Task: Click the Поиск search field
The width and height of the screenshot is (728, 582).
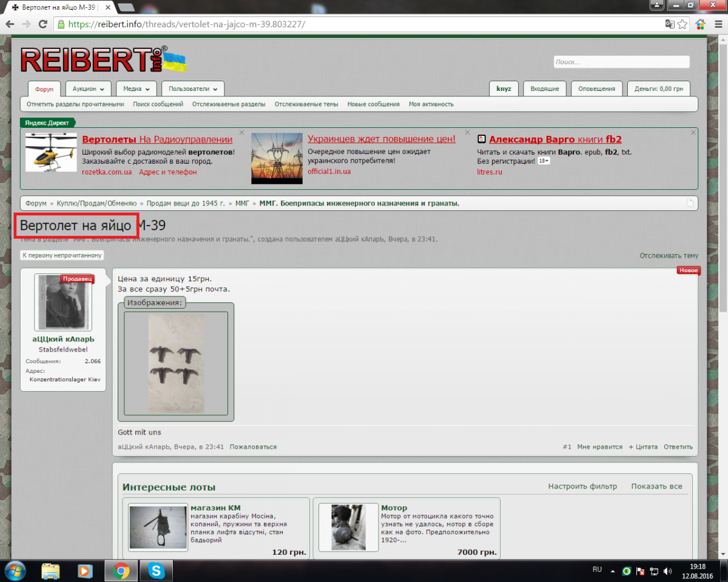Action: (x=621, y=62)
